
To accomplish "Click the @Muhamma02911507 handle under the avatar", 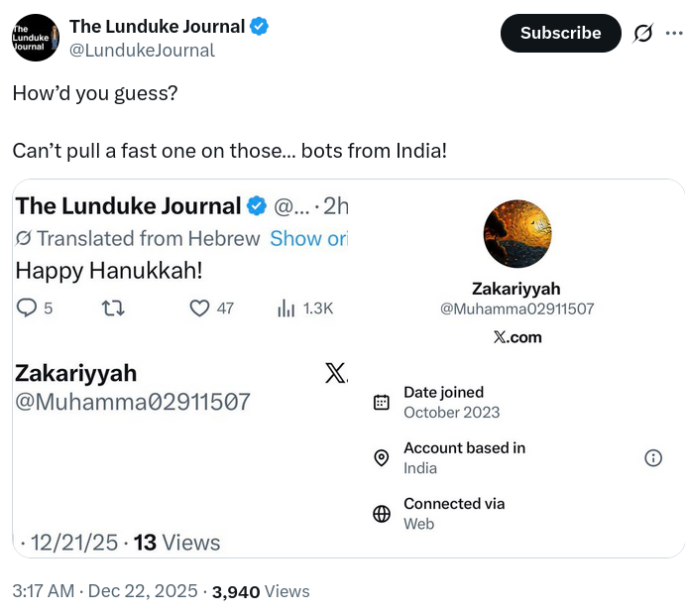I will click(x=517, y=308).
